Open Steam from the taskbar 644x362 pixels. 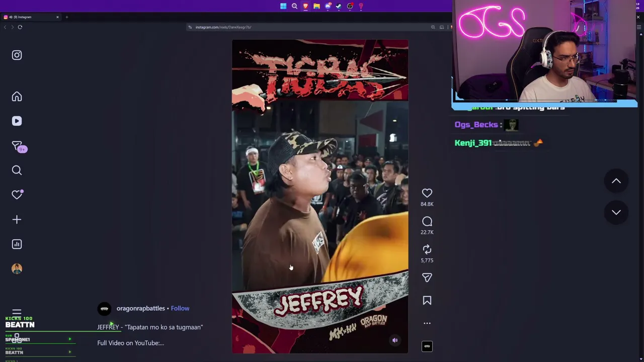point(339,6)
